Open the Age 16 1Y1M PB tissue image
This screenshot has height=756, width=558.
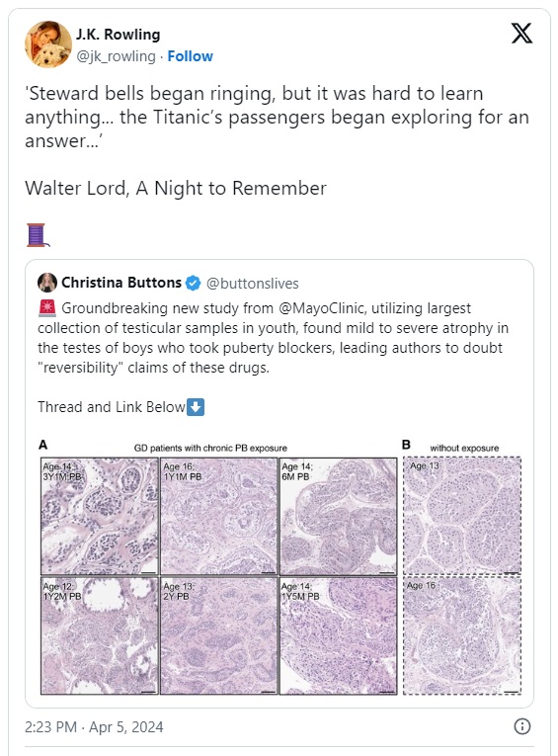point(219,516)
